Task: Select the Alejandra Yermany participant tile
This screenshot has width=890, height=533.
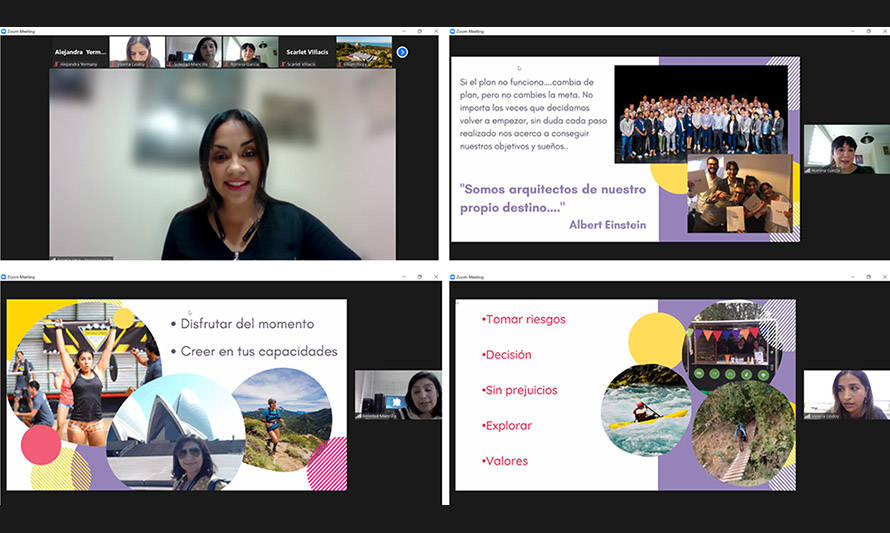Action: [79, 52]
